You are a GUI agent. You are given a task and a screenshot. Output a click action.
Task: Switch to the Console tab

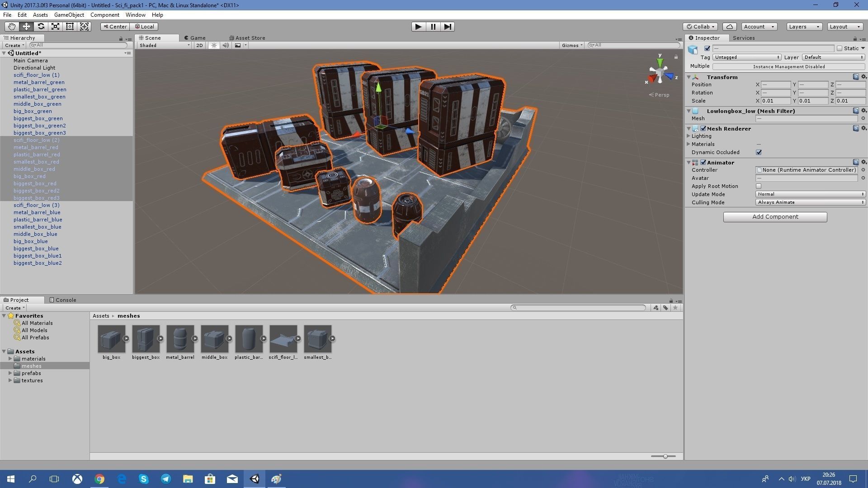[63, 300]
